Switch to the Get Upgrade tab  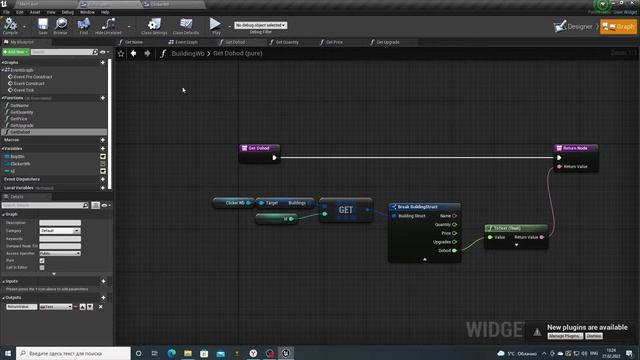tap(388, 42)
